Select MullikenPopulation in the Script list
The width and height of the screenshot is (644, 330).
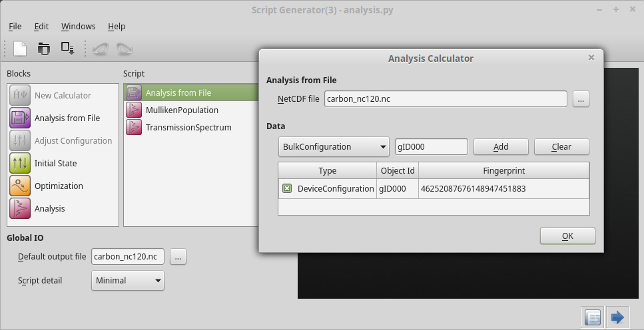click(182, 110)
